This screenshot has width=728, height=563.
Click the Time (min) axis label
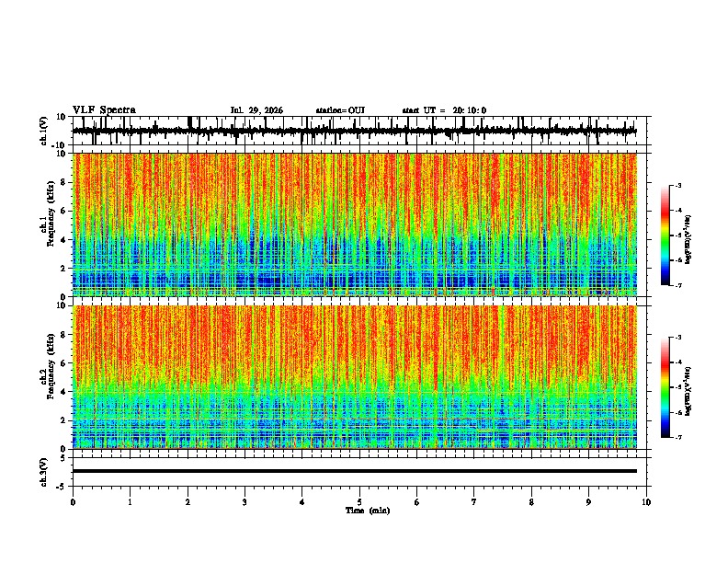(x=368, y=511)
